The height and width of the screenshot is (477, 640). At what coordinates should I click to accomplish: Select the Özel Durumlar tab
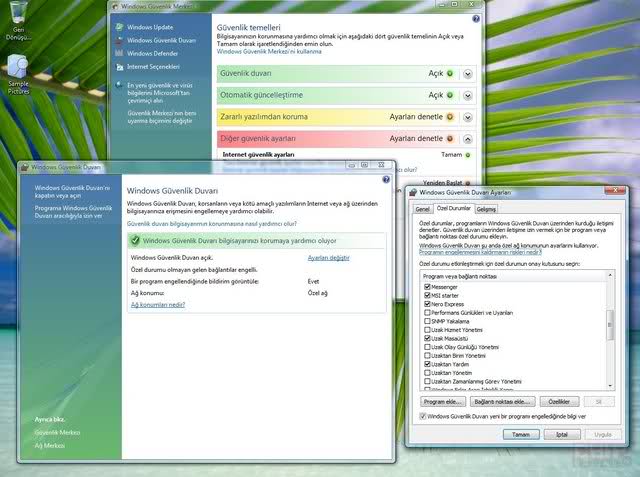click(x=453, y=208)
